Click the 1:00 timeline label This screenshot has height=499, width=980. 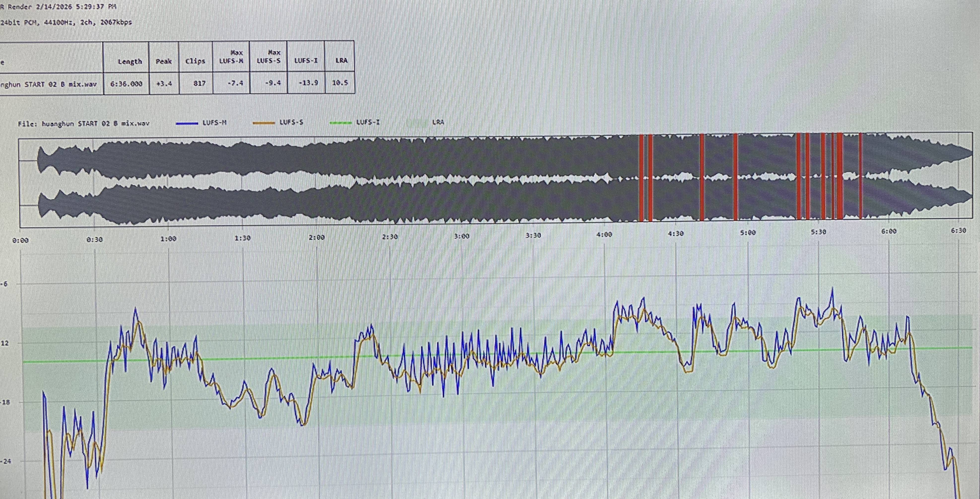point(168,239)
